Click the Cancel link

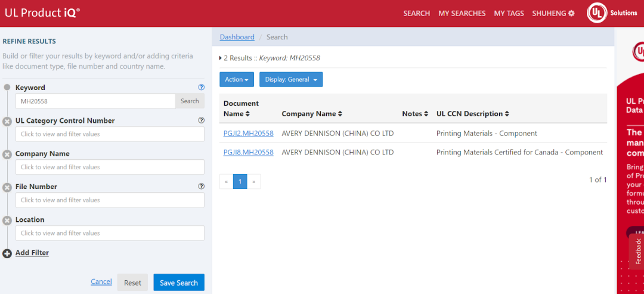[x=101, y=281]
